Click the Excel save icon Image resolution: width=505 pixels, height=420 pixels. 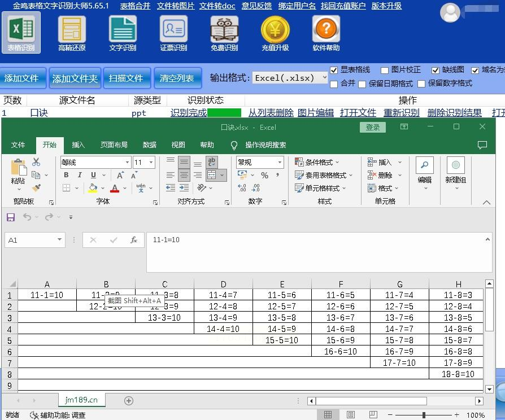point(10,217)
